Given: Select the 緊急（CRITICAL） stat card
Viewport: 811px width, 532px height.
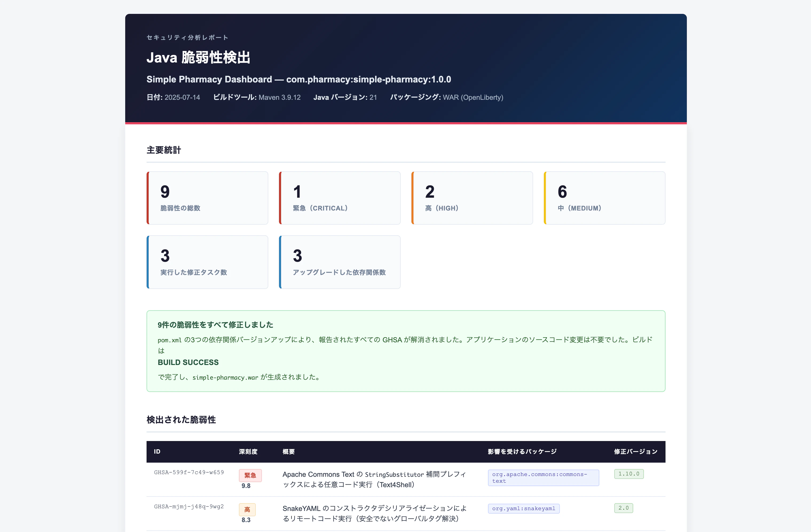Looking at the screenshot, I should (x=340, y=198).
